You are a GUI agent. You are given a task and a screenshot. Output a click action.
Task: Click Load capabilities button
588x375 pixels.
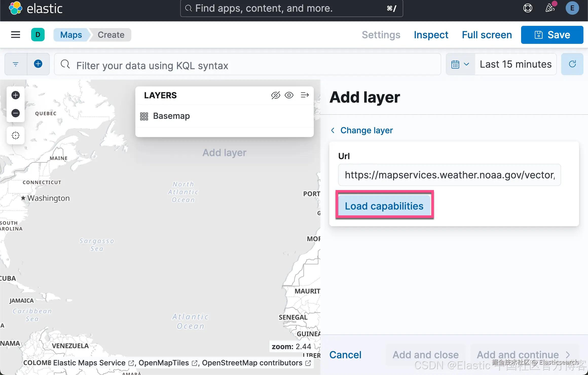pyautogui.click(x=384, y=206)
